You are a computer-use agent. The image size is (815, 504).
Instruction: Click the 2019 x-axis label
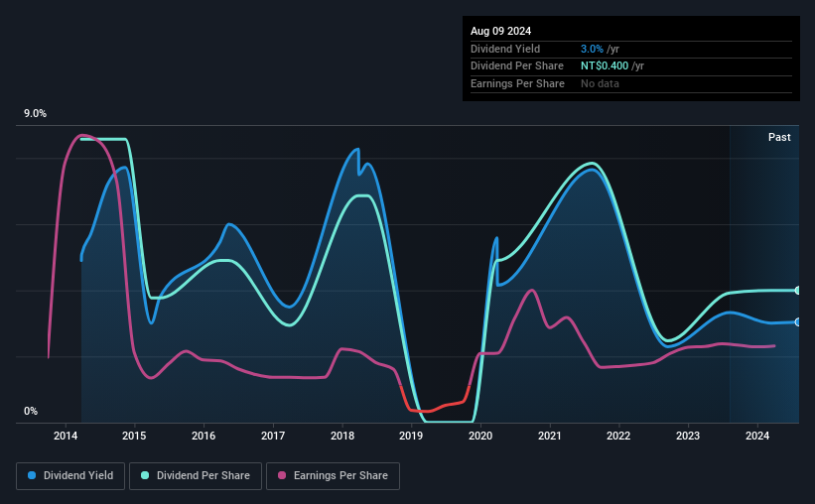411,436
